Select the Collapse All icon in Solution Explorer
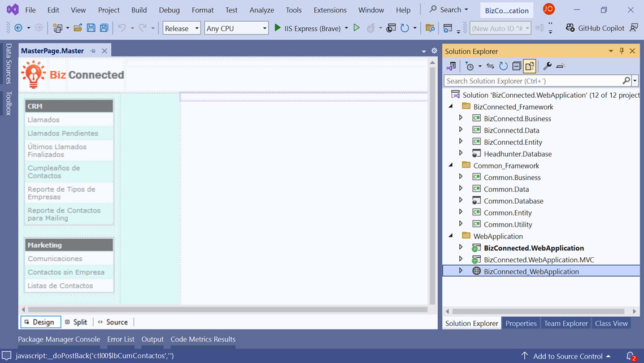The width and height of the screenshot is (644, 363). [x=515, y=66]
